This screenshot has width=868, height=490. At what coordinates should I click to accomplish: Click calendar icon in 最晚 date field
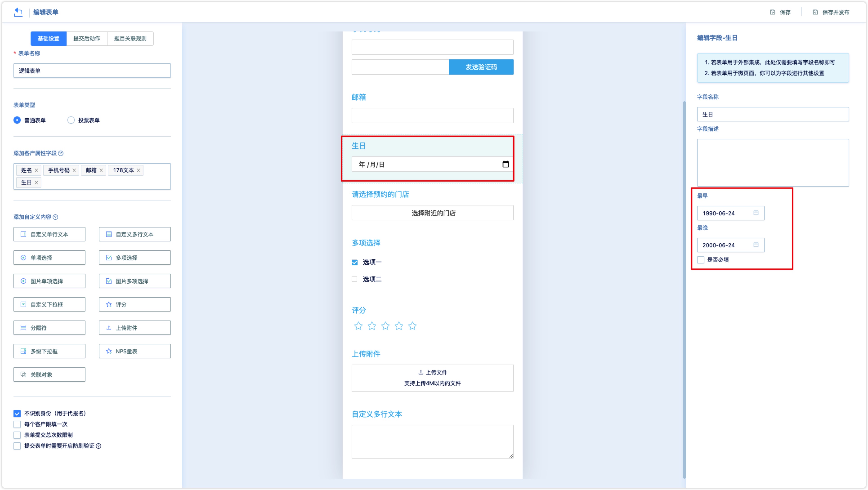coord(756,245)
